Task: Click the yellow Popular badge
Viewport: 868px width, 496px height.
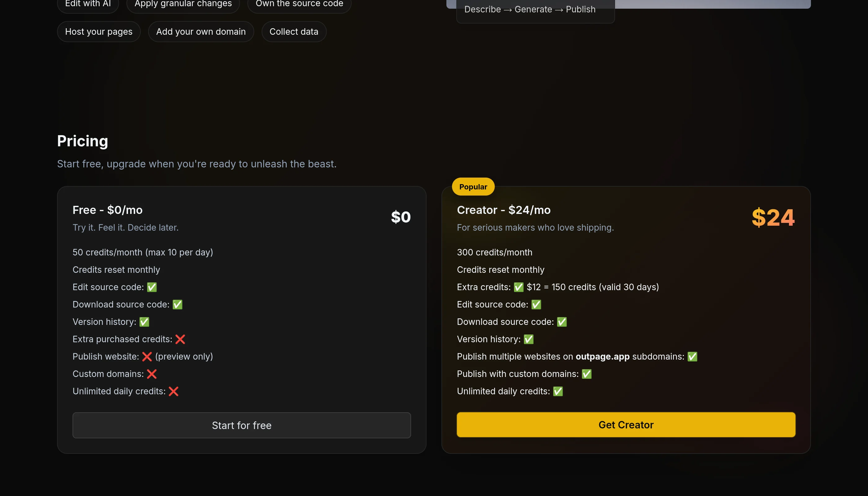Action: click(x=473, y=187)
